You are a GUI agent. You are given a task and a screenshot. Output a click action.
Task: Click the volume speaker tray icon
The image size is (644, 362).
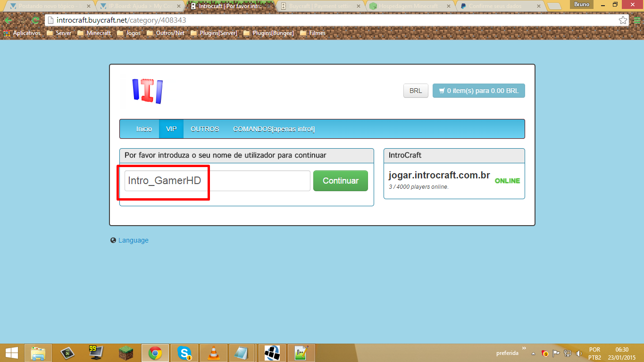[579, 353]
